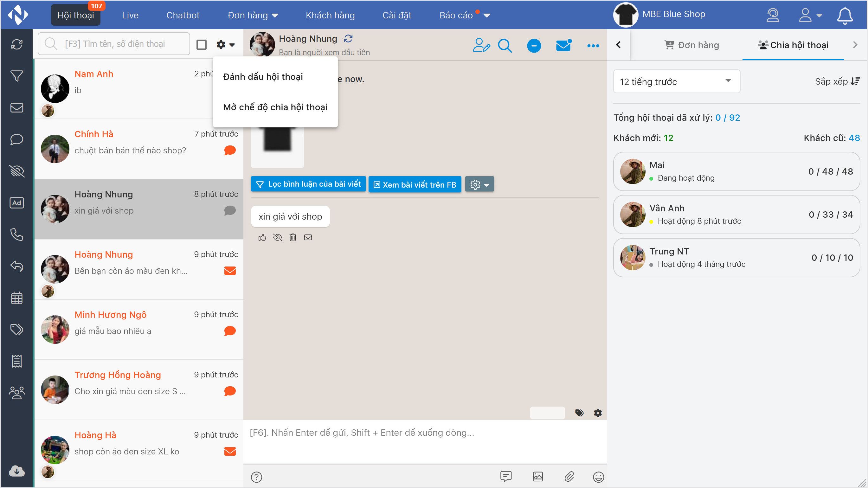Open the Ad filter in left sidebar
This screenshot has height=488, width=868.
[16, 202]
